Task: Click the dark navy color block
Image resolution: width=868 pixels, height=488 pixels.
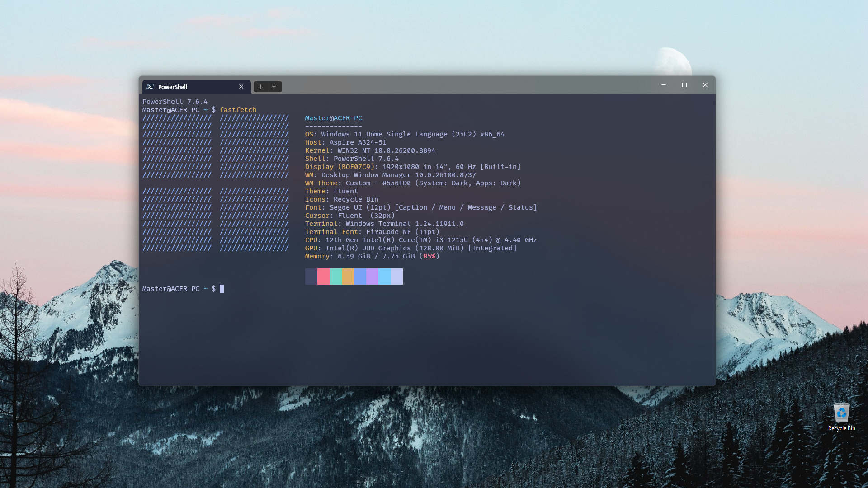Action: (311, 277)
